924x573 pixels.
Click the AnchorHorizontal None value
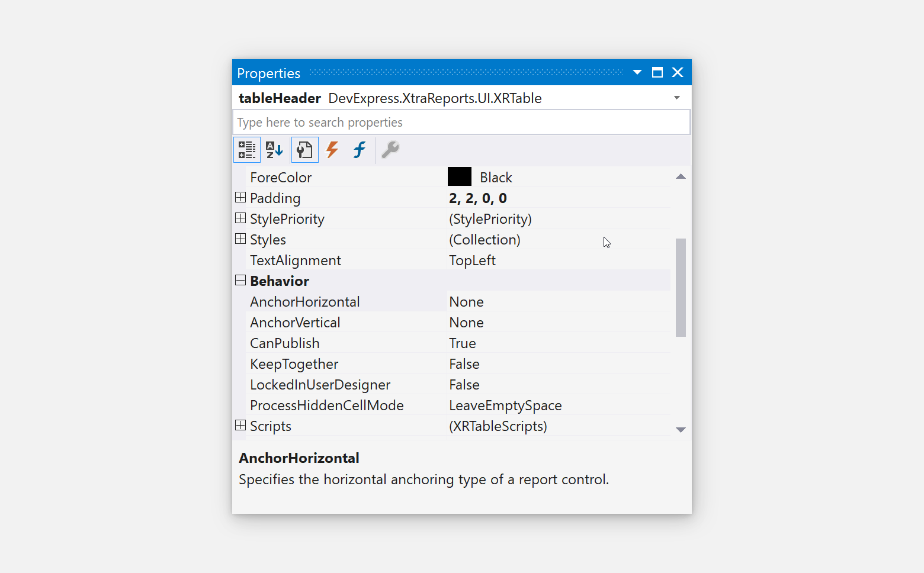(x=467, y=302)
